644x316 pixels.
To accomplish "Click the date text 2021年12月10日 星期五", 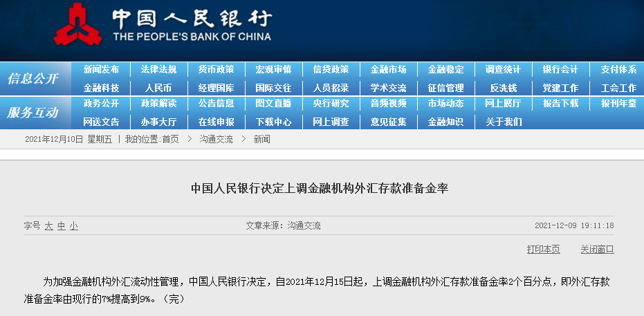I will (68, 140).
